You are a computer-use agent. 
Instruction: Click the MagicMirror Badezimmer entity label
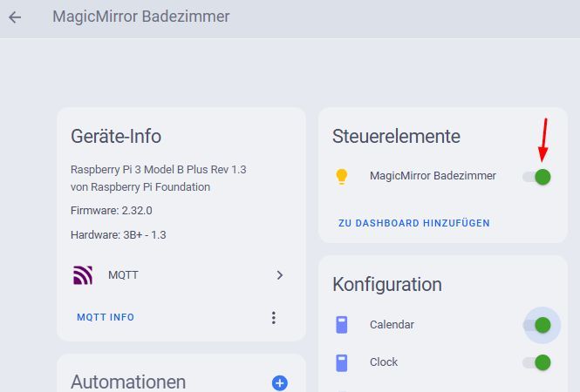433,175
